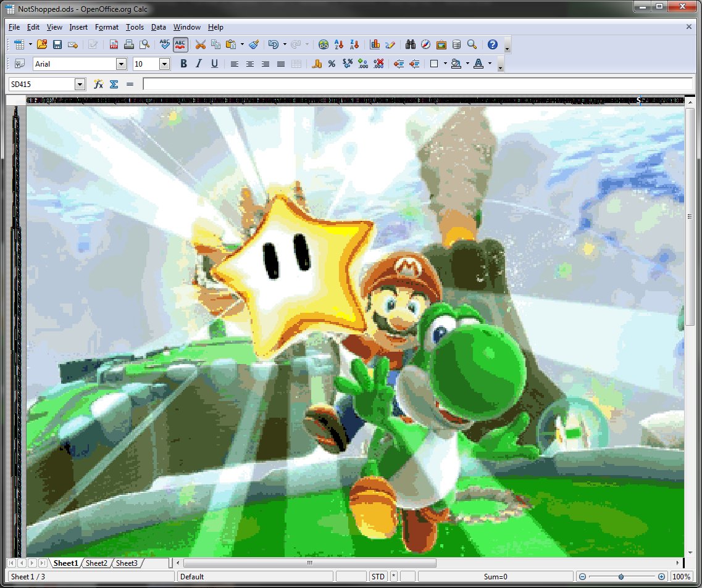Open the font name dropdown
The width and height of the screenshot is (702, 588).
121,64
